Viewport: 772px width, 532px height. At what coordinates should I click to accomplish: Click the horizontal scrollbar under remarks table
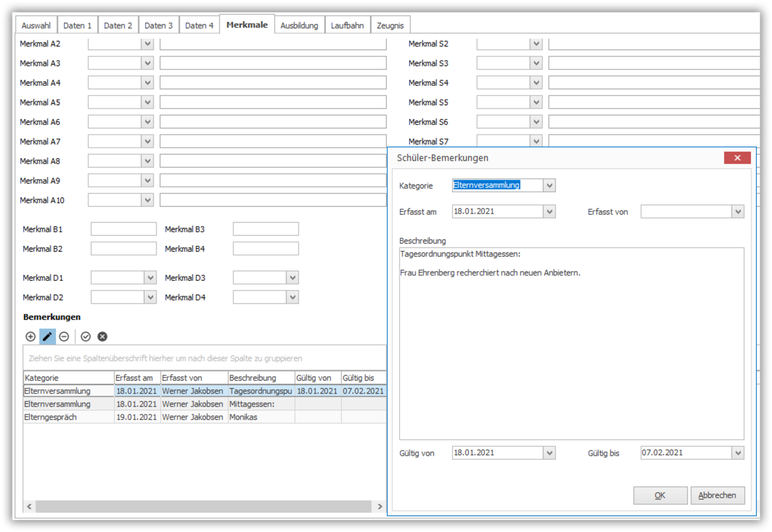click(x=203, y=507)
